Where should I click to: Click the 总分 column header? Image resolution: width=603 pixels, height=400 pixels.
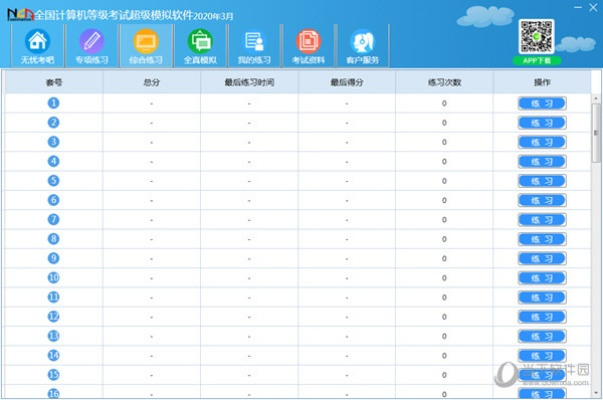(x=152, y=82)
